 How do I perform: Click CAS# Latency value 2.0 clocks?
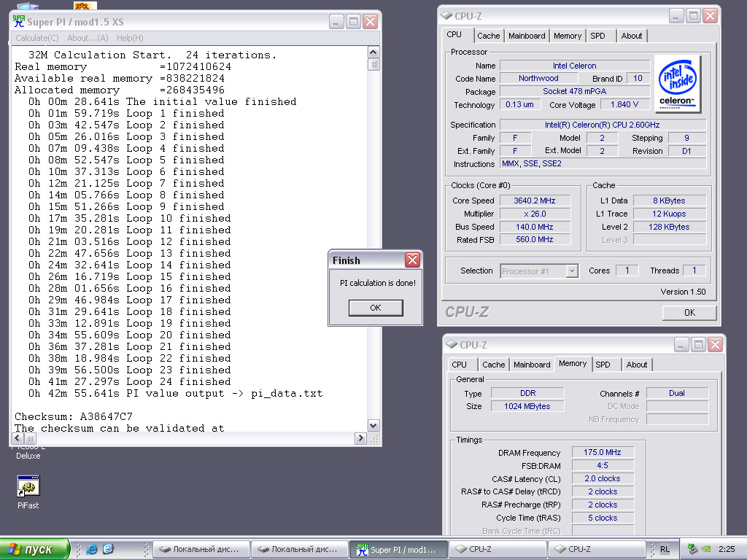[x=603, y=478]
